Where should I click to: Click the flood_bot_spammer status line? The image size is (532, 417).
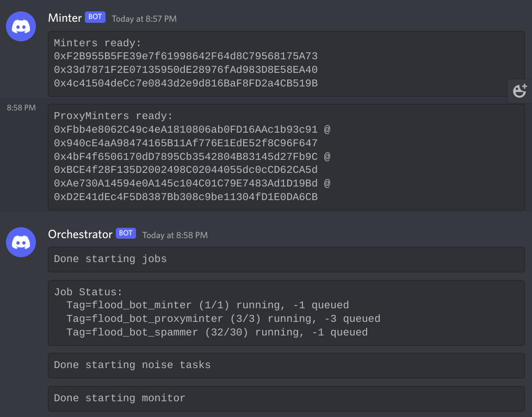(x=217, y=332)
